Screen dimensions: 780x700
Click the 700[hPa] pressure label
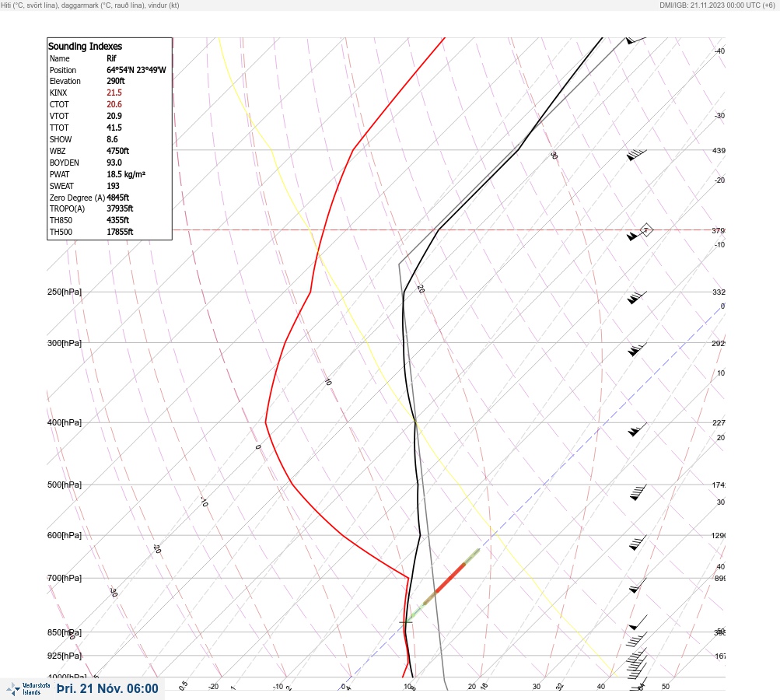pyautogui.click(x=65, y=578)
